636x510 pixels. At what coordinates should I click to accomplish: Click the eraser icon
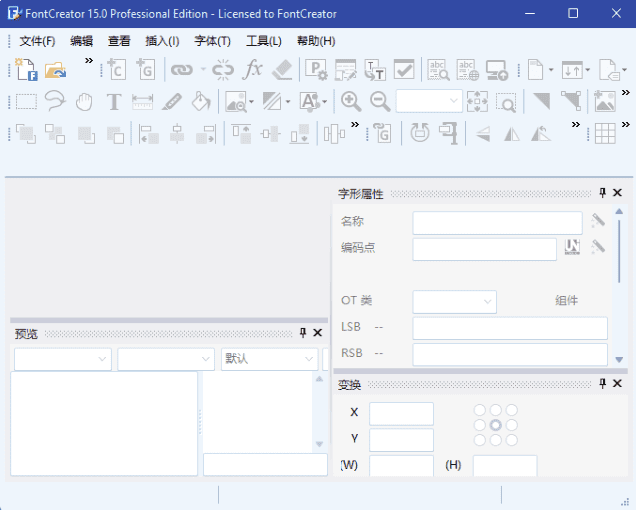[x=282, y=69]
